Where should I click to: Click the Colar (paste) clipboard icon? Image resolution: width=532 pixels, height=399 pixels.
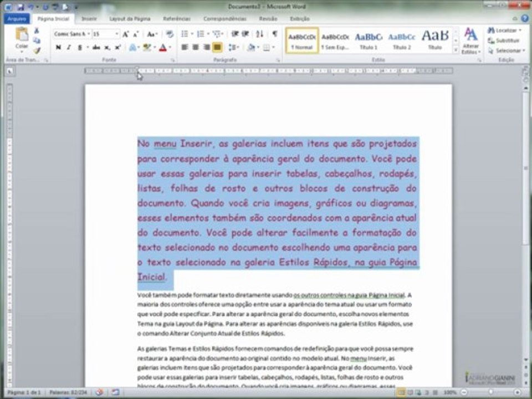point(22,34)
